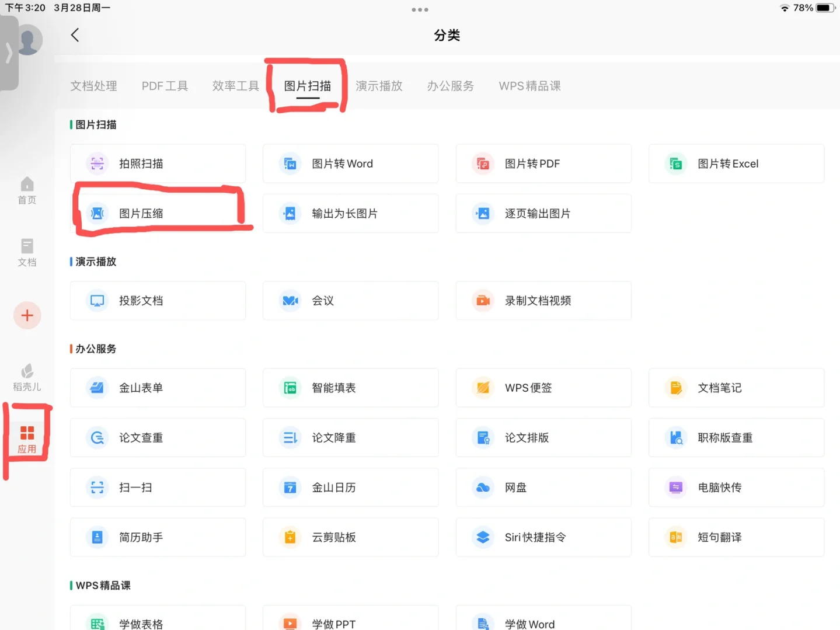
Task: Open the WPS便签 notes icon
Action: point(483,388)
